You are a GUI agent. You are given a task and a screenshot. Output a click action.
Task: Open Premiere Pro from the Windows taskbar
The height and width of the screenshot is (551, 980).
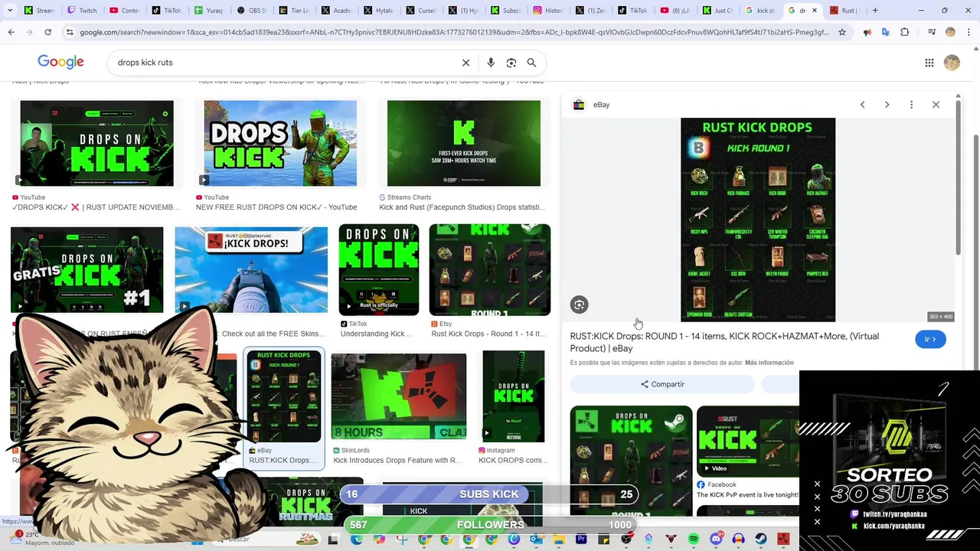pyautogui.click(x=581, y=540)
